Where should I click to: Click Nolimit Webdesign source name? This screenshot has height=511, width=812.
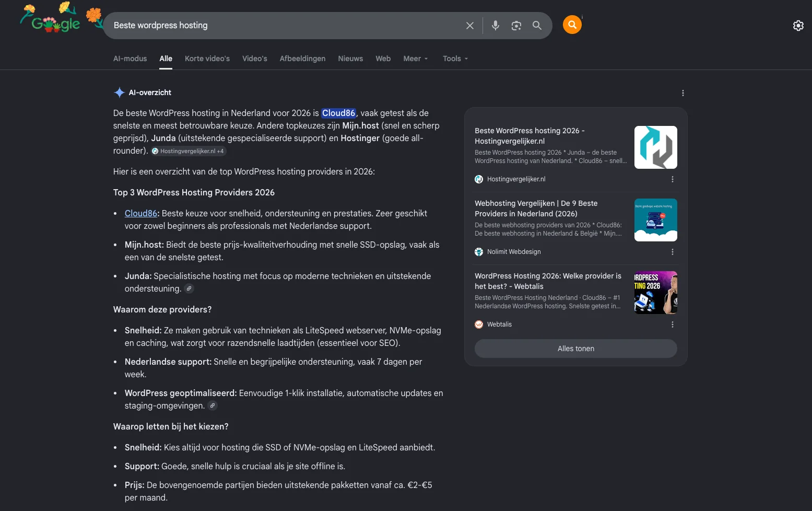point(514,252)
